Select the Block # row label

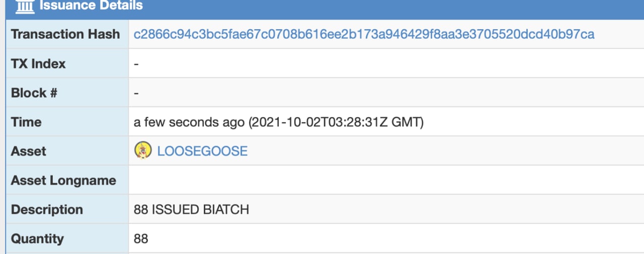(x=34, y=93)
